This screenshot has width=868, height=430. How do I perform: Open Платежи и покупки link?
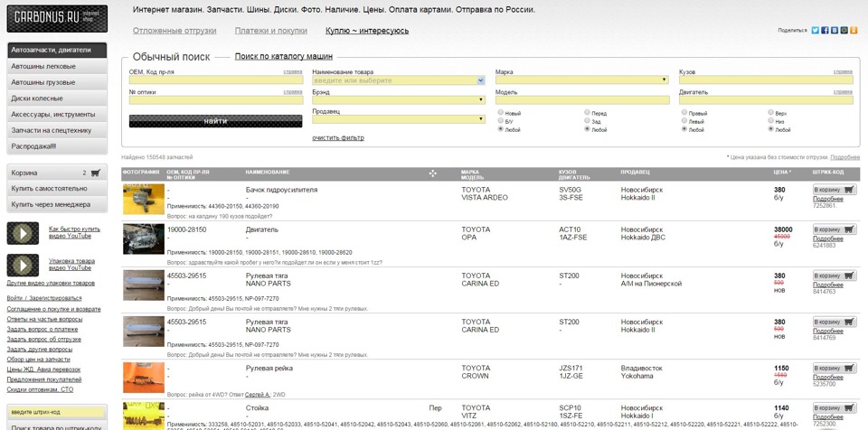pyautogui.click(x=270, y=31)
